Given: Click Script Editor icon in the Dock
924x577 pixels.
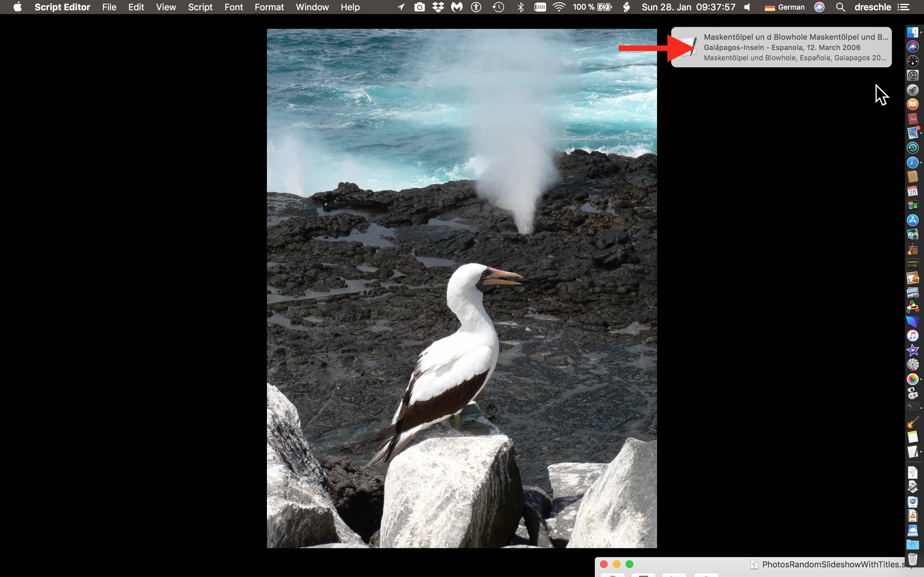Looking at the screenshot, I should tap(912, 451).
